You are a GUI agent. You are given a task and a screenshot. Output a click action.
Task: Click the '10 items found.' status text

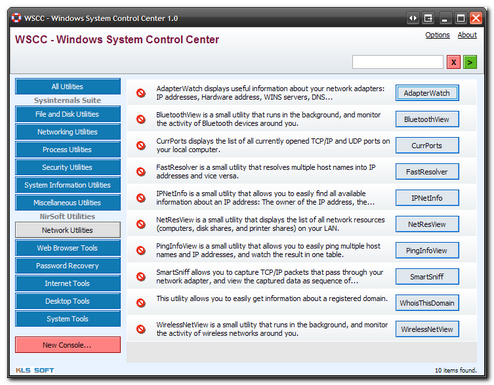(x=456, y=370)
